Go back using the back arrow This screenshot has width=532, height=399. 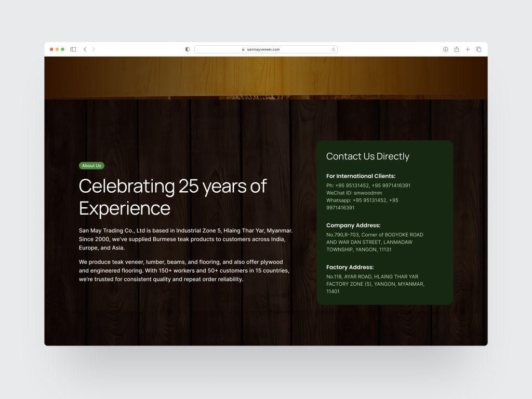(85, 49)
